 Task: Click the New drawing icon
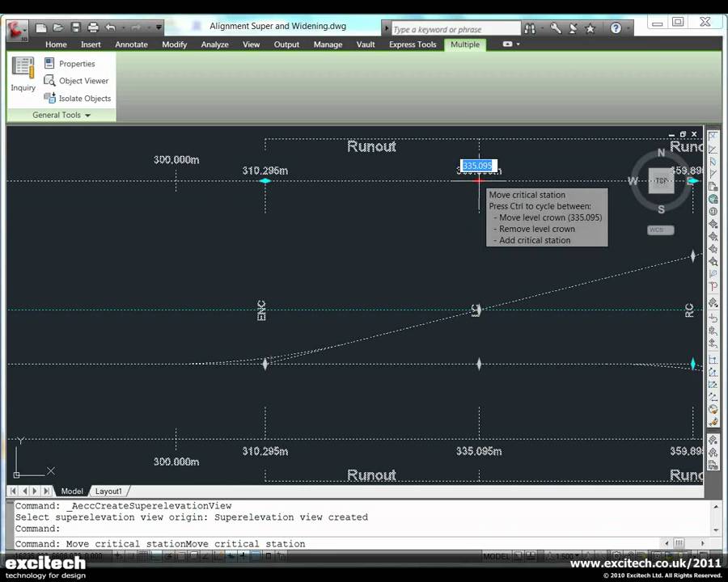pos(41,27)
